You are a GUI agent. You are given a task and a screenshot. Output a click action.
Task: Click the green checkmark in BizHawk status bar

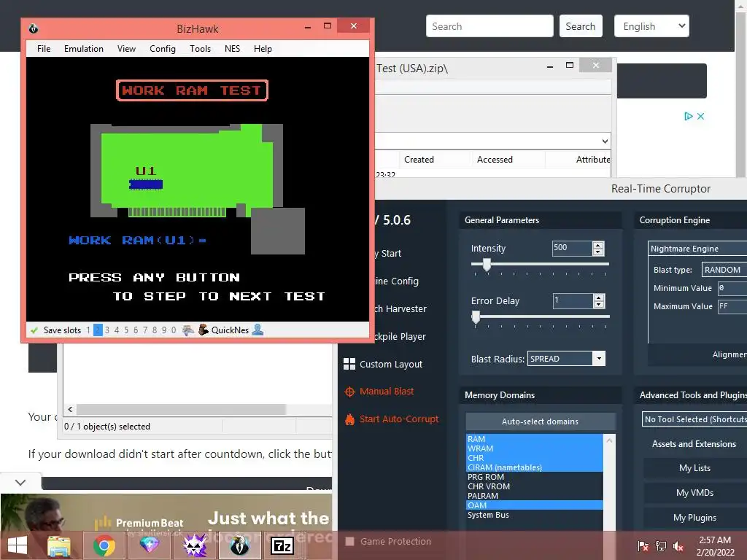click(34, 330)
